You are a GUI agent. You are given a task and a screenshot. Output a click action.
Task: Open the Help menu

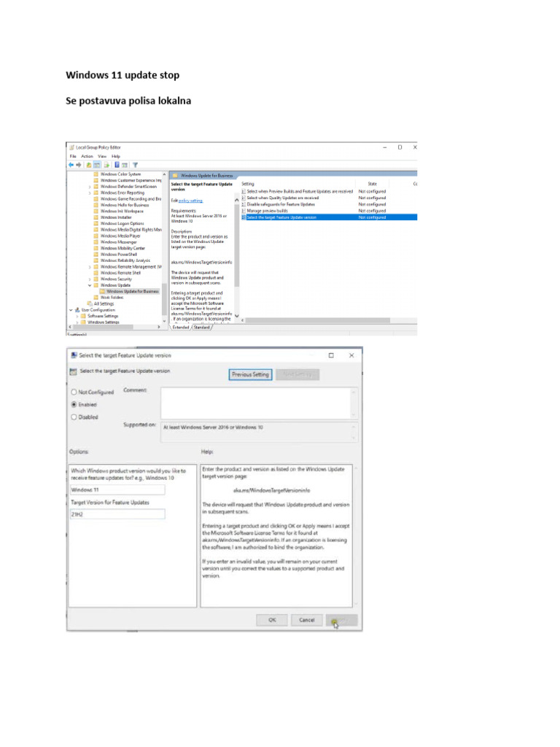point(116,156)
